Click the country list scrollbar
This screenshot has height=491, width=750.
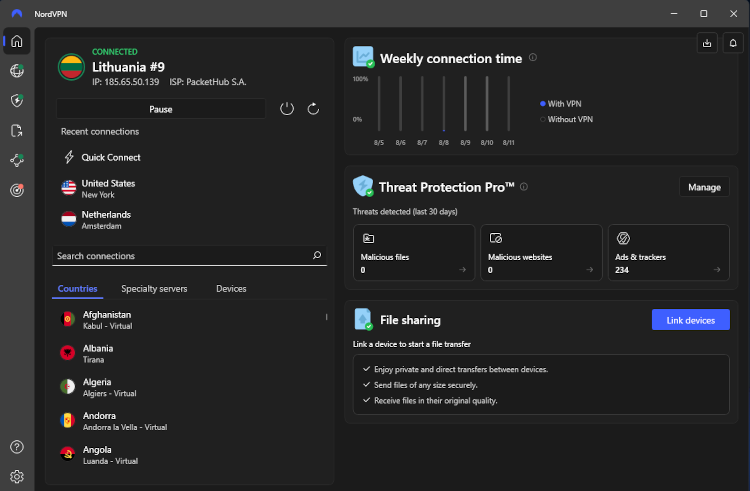[327, 316]
